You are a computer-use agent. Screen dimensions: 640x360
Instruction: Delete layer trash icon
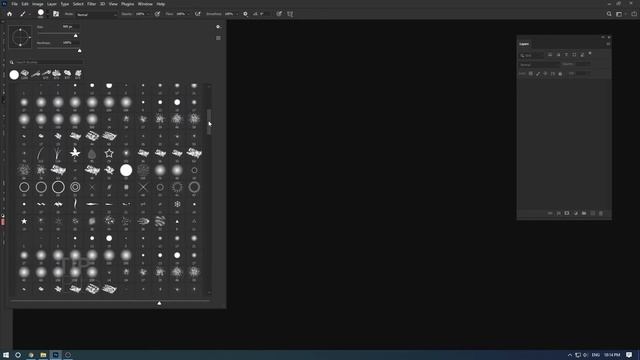pyautogui.click(x=601, y=213)
